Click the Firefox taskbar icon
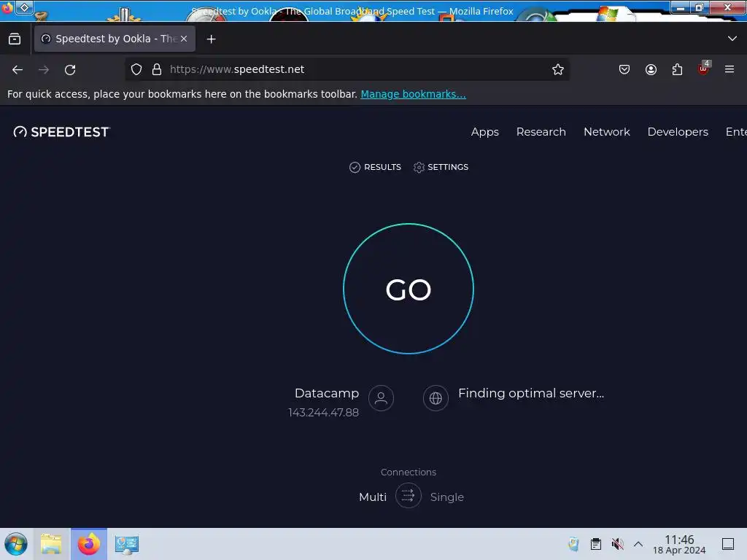This screenshot has height=560, width=747. 89,544
